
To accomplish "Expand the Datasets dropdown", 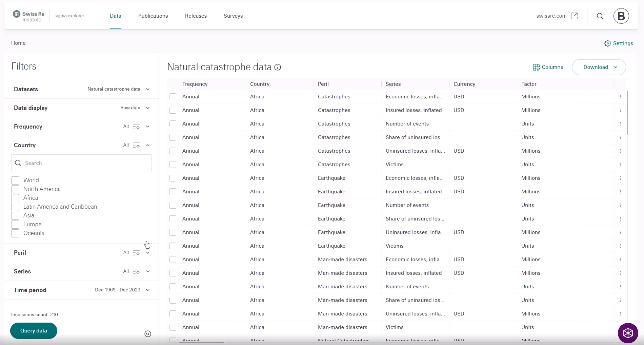I will pos(148,89).
